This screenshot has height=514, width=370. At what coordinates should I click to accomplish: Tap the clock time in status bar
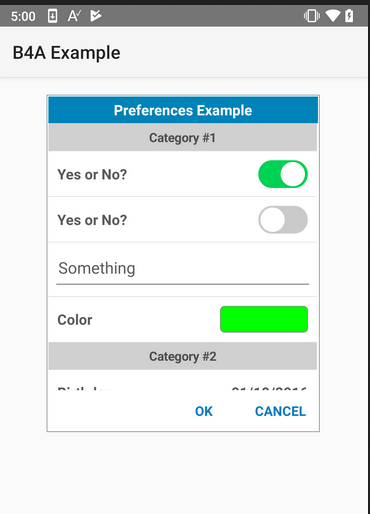23,16
